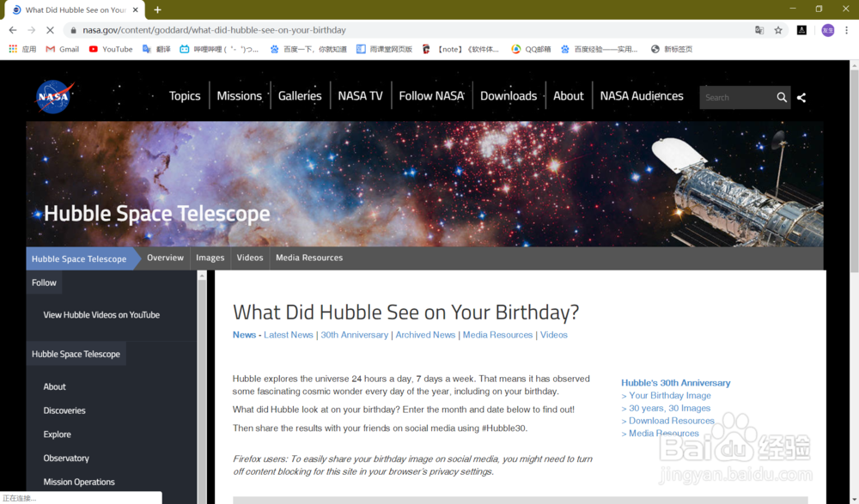Open the Explore sidebar link

57,434
